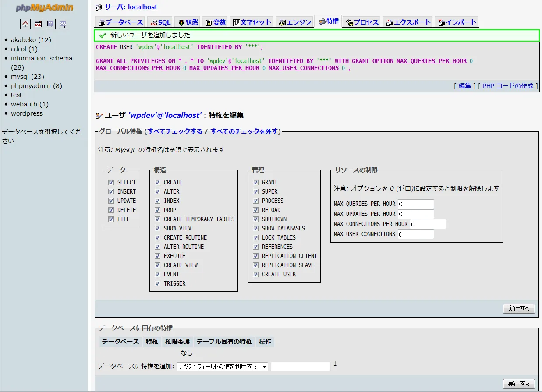The width and height of the screenshot is (542, 392).
Task: Select the wordpress database in sidebar
Action: tap(27, 113)
